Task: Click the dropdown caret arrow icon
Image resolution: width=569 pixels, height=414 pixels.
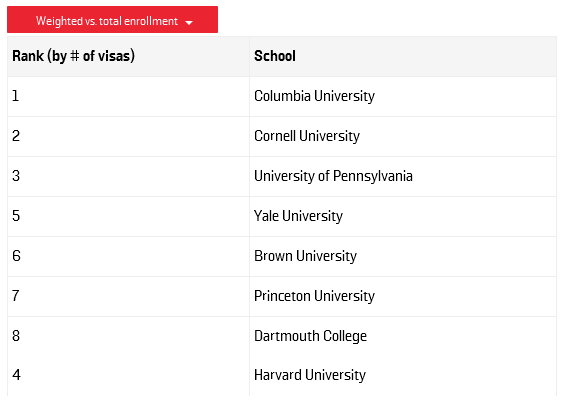Action: click(189, 22)
